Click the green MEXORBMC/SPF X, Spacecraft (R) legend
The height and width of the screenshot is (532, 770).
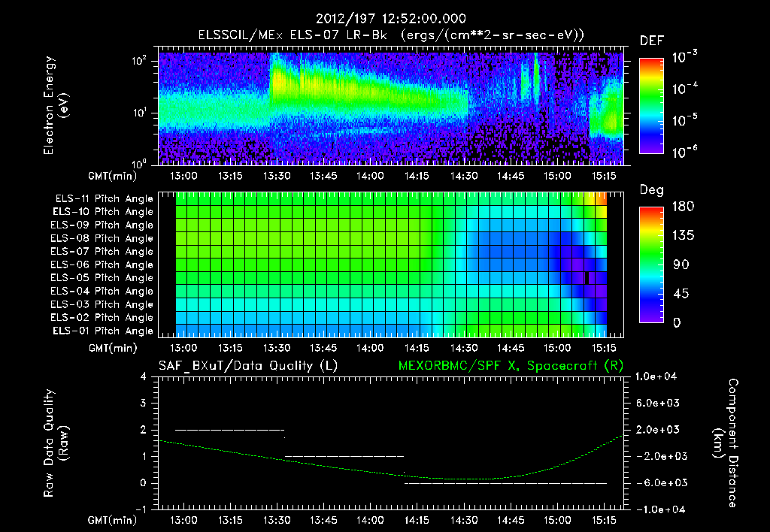point(511,366)
